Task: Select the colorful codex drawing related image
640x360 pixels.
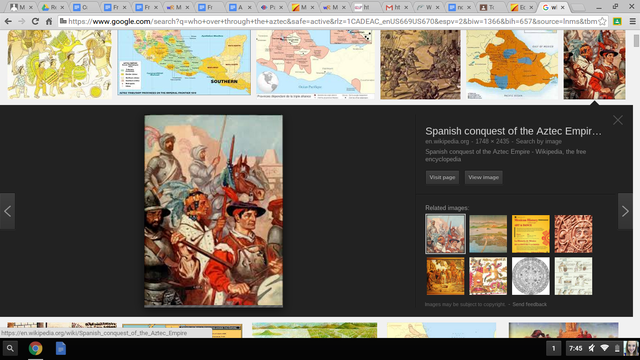Action: point(488,276)
